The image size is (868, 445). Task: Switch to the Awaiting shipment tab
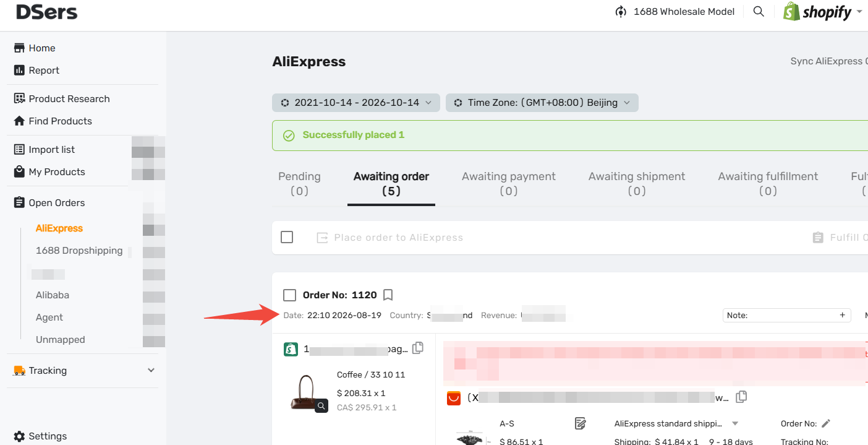click(637, 183)
